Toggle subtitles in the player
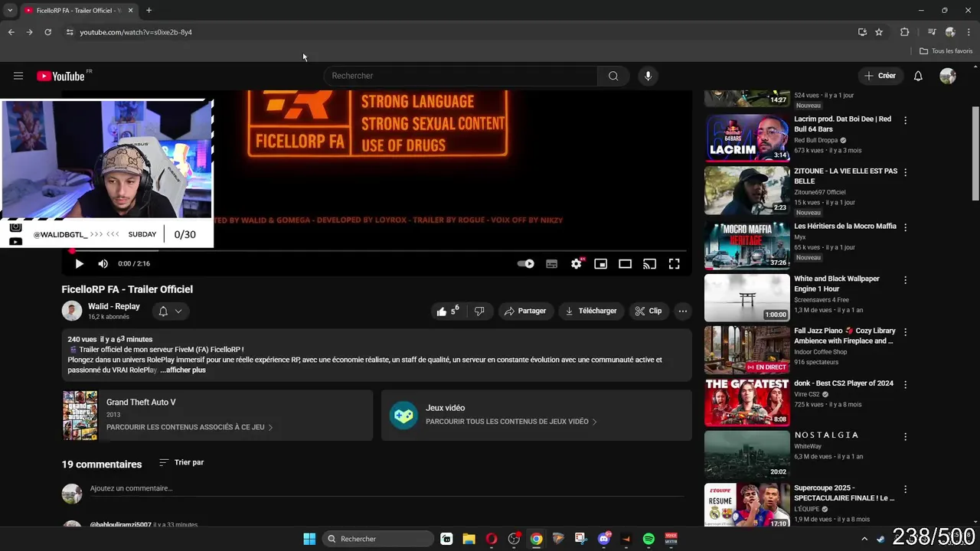980x551 pixels. click(551, 263)
